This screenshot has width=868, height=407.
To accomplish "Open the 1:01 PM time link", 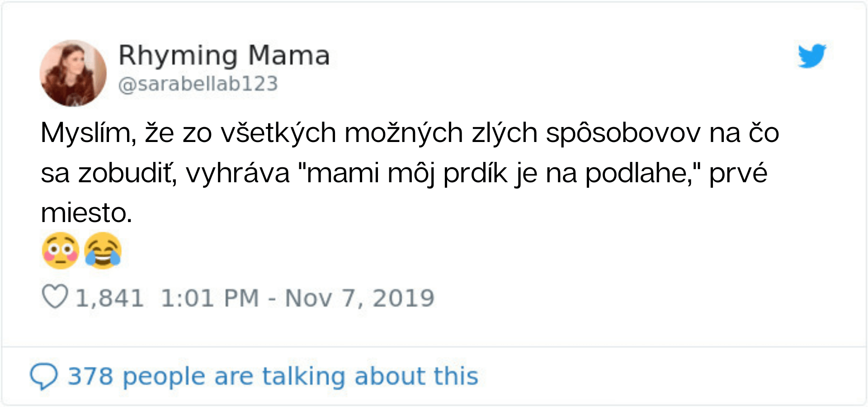I will pos(210,298).
